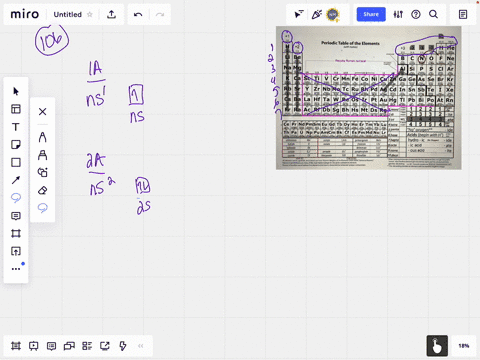
Task: Select the Pen drawing tool
Action: [x=42, y=137]
